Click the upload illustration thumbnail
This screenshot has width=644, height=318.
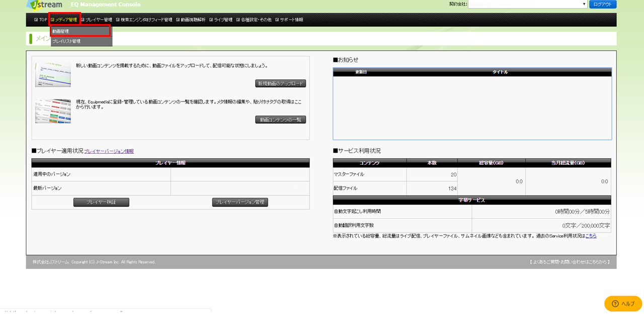click(53, 75)
